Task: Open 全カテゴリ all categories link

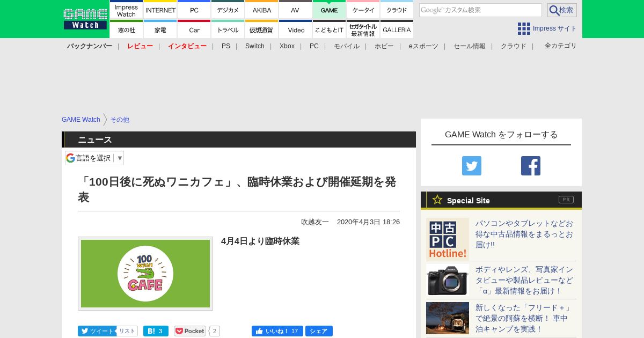Action: tap(561, 46)
